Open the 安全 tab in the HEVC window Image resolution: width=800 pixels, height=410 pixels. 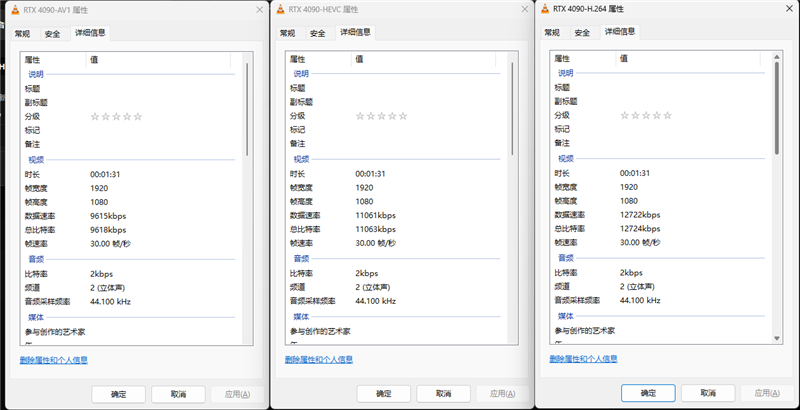coord(317,34)
